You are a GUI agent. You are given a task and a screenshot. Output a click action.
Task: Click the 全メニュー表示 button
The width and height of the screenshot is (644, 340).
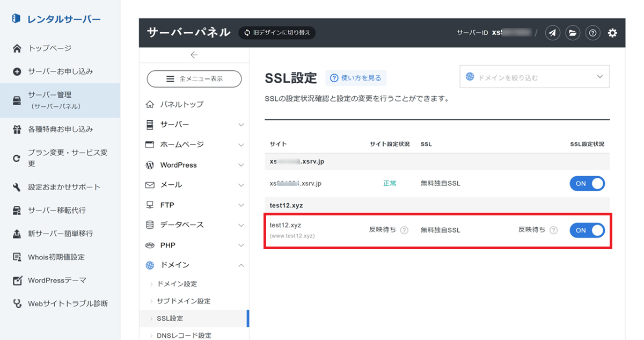click(x=194, y=78)
